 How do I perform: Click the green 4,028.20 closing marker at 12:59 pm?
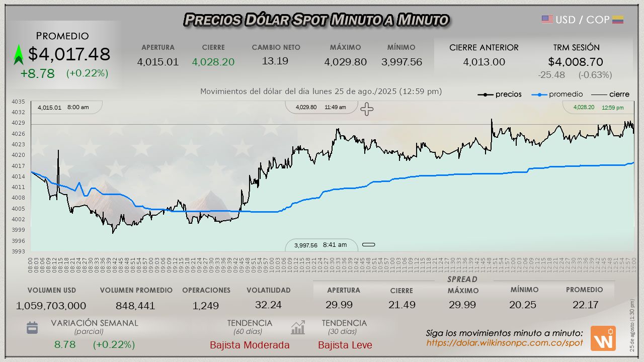(x=598, y=107)
